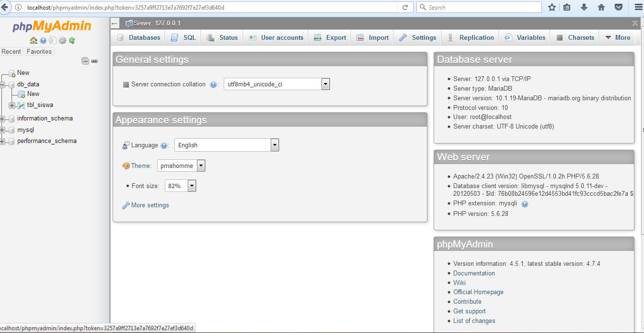Click browser Home button icon
Screen dimensions: 644x333
(x=601, y=7)
